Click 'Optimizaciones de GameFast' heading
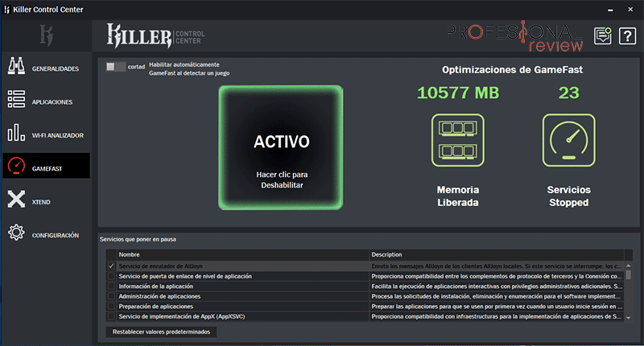Image resolution: width=644 pixels, height=346 pixels. point(512,70)
